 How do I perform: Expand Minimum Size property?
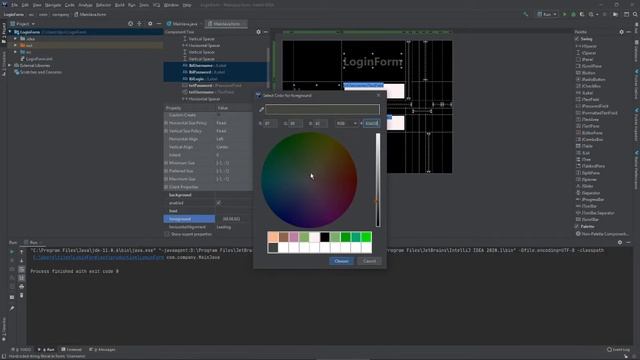166,163
